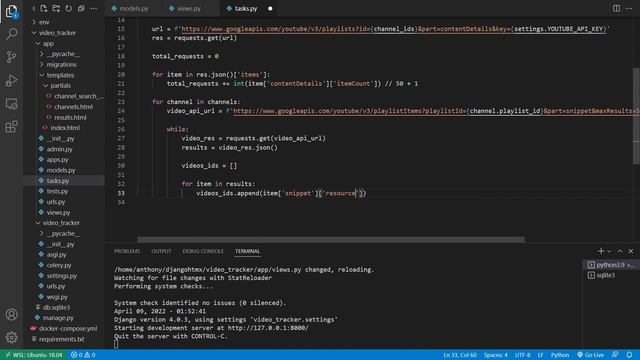The width and height of the screenshot is (640, 360).
Task: Select the python3.9 terminal instance
Action: (x=610, y=265)
